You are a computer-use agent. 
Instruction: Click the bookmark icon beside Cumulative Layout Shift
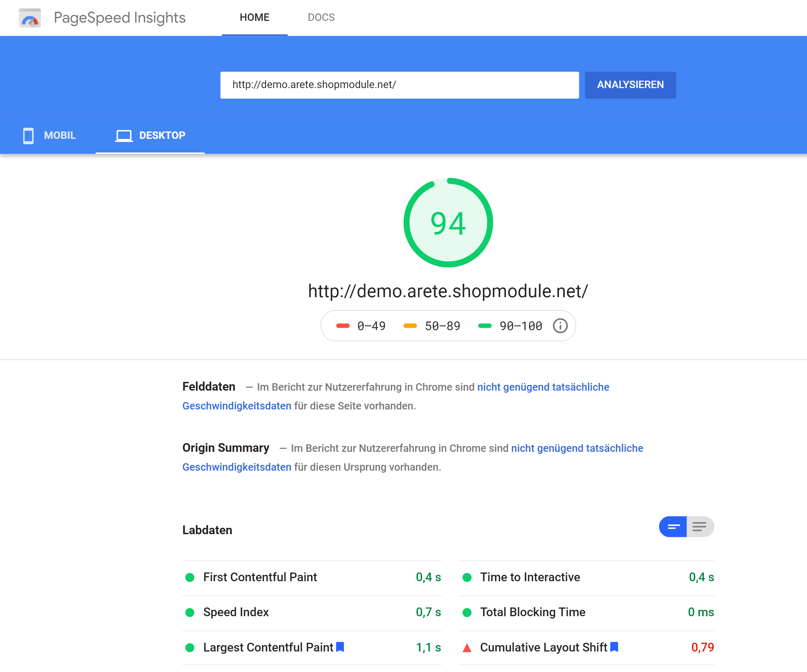click(x=614, y=647)
